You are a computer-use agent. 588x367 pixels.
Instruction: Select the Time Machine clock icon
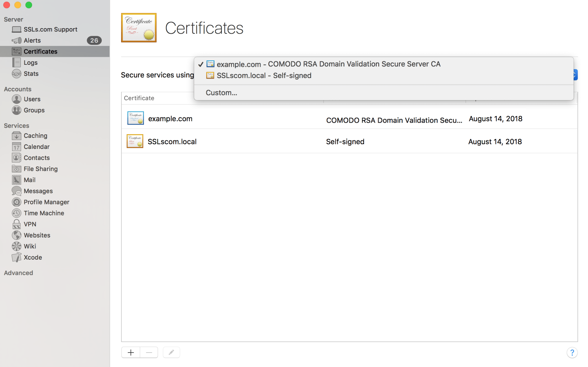tap(16, 213)
